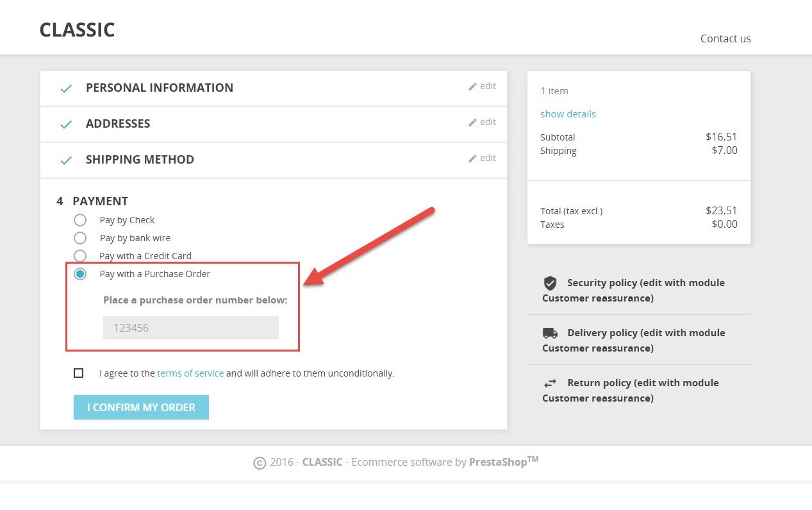812x510 pixels.
Task: Select the Pay by Check radio button
Action: 80,220
